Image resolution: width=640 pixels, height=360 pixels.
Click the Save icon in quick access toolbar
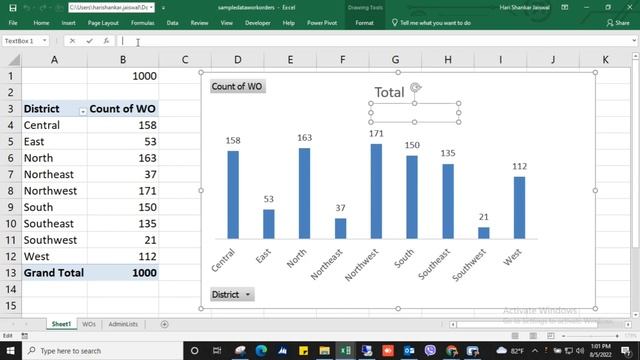click(13, 7)
